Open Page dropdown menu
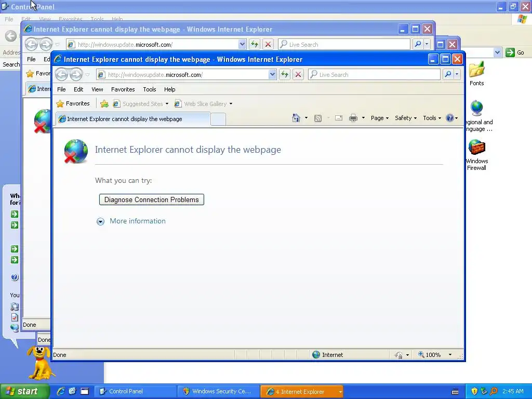The height and width of the screenshot is (399, 532). [x=379, y=118]
